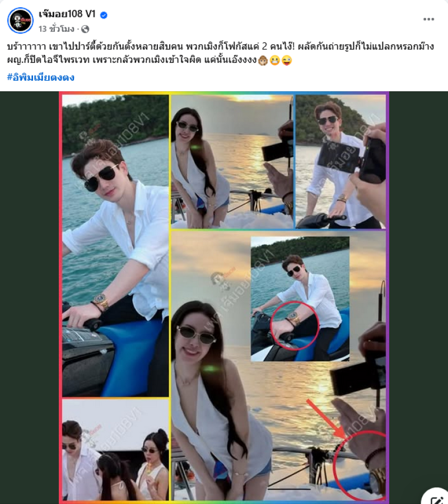
Task: Click the see-no-evil monkey emoji in caption
Action: point(263,60)
